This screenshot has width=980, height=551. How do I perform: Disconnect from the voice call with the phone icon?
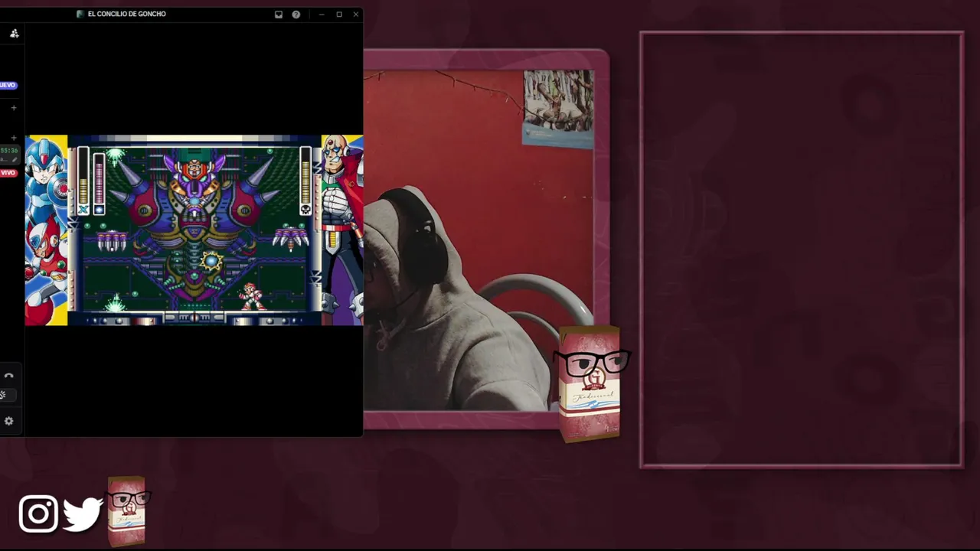tap(9, 376)
